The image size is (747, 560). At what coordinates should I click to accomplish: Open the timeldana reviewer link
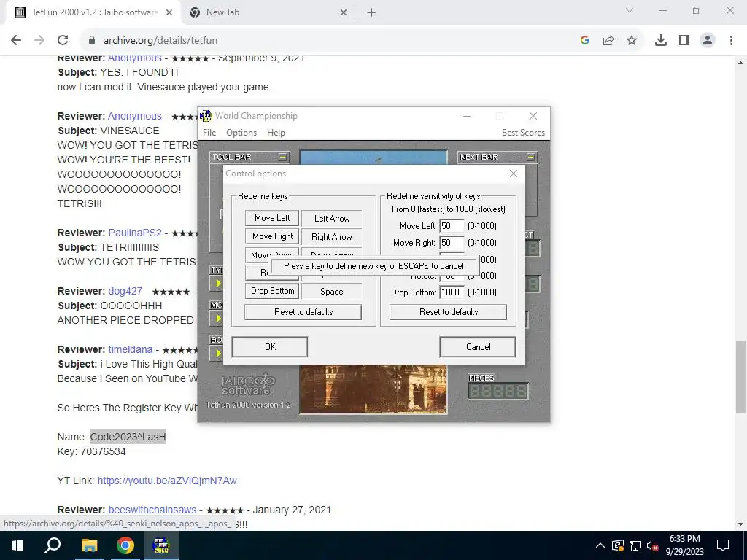click(x=130, y=349)
